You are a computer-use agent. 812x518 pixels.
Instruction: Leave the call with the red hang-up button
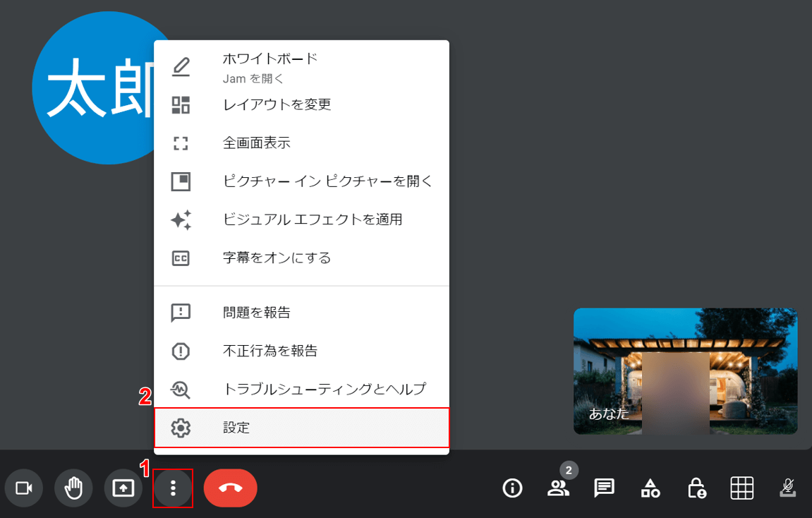coord(231,488)
